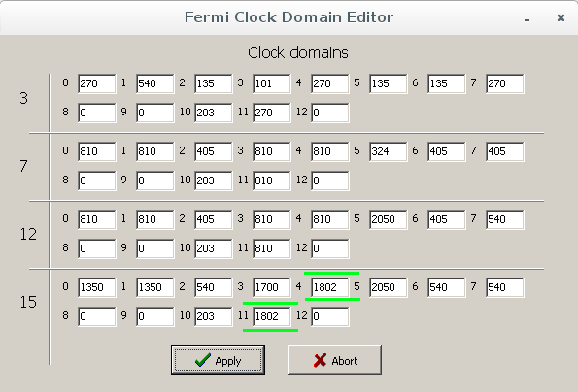Select domain 10 field in level 12 row

[214, 248]
